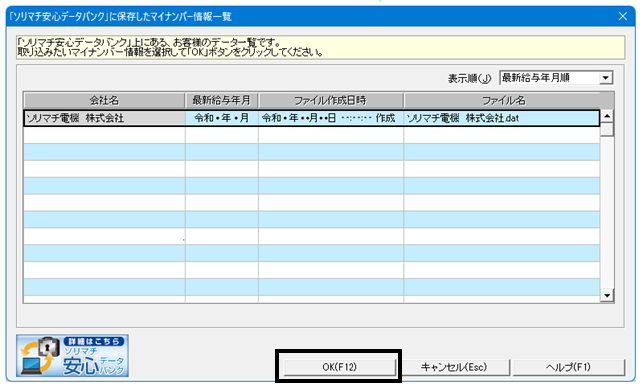The width and height of the screenshot is (643, 389).
Task: Expand the 表示順 dropdown arrow
Action: (x=606, y=78)
